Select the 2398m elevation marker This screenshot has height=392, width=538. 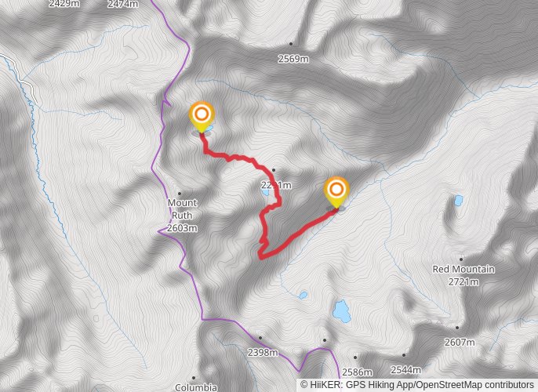tap(260, 338)
